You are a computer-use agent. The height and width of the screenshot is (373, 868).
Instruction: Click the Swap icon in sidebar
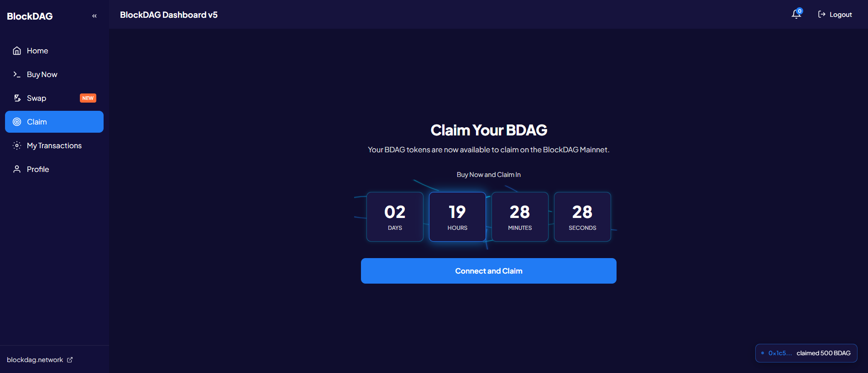coord(17,98)
